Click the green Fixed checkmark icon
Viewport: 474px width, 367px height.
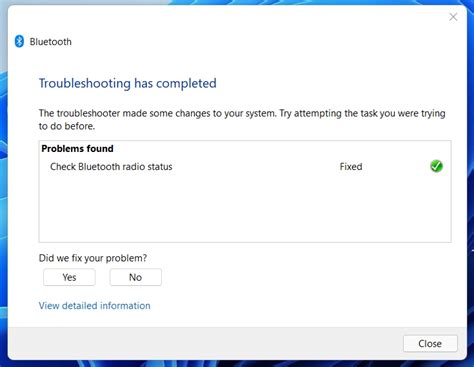pos(436,166)
